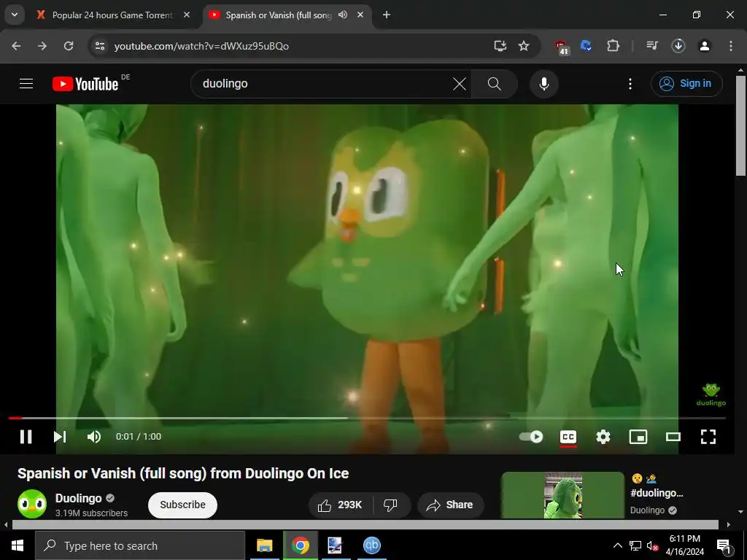Select the Spanish or Vanish tab
Viewport: 747px width, 560px height.
279,15
